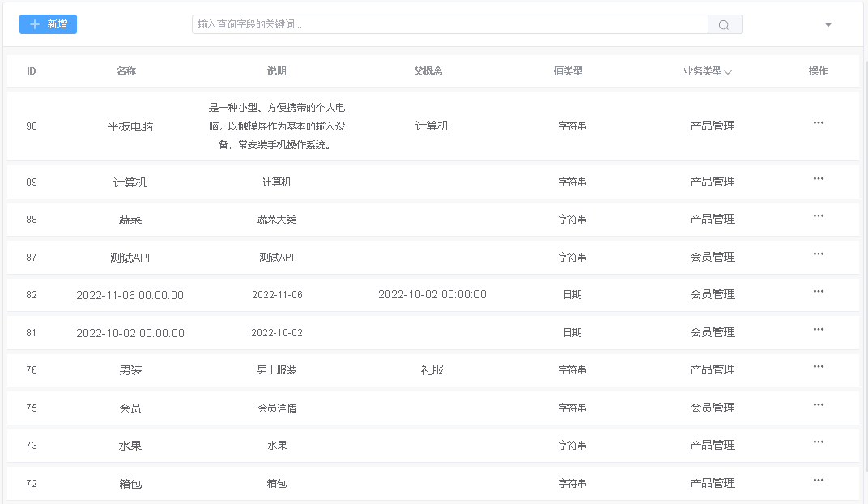This screenshot has height=504, width=868.
Task: Open the more actions menu for 测试API
Action: pos(818,254)
